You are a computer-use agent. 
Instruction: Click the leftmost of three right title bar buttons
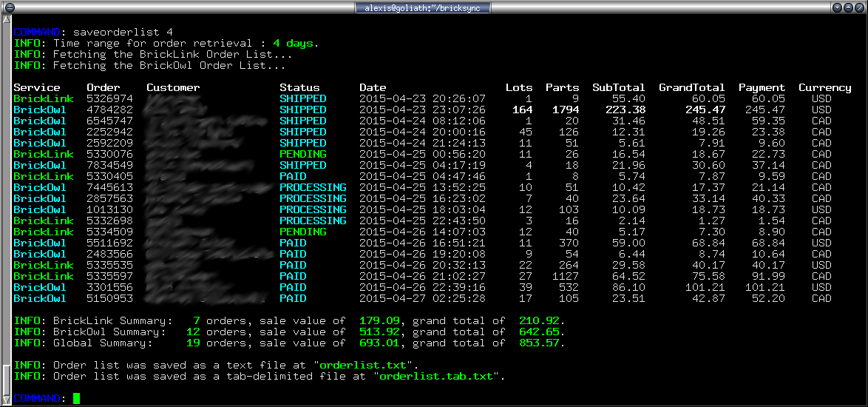(838, 7)
